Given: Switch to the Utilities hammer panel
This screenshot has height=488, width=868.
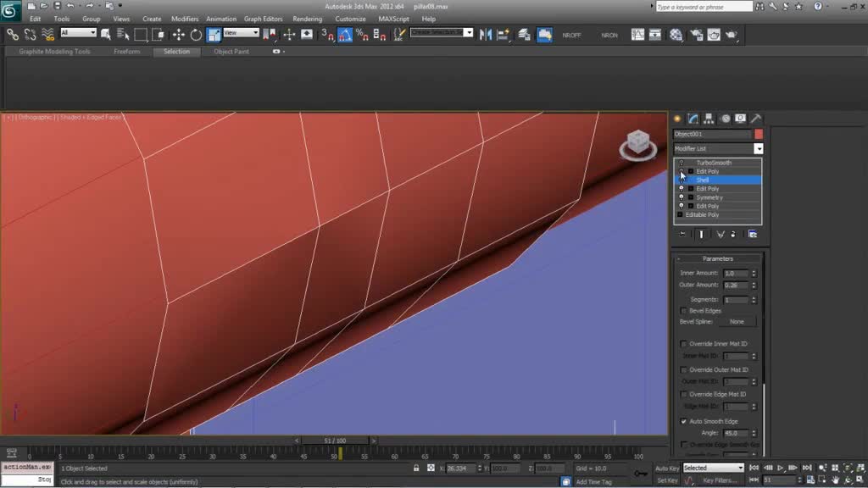Looking at the screenshot, I should pyautogui.click(x=755, y=119).
